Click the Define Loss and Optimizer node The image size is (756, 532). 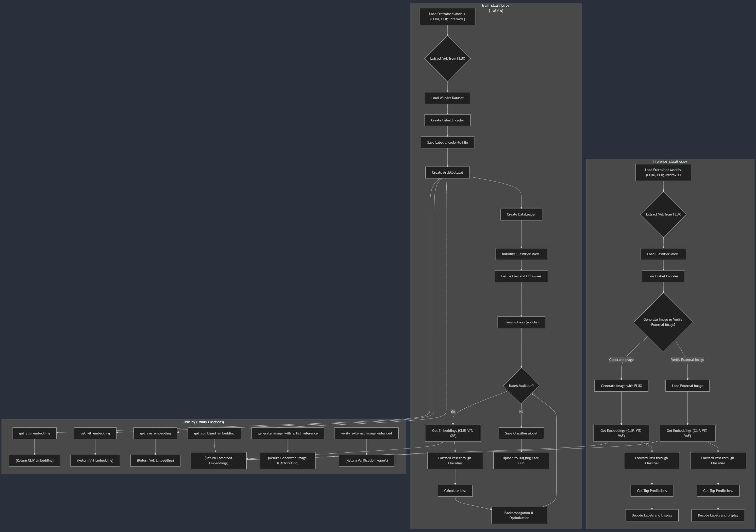tap(521, 276)
